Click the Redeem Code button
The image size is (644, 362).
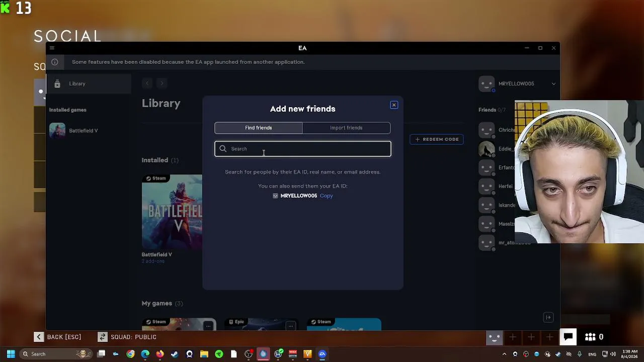pyautogui.click(x=437, y=139)
